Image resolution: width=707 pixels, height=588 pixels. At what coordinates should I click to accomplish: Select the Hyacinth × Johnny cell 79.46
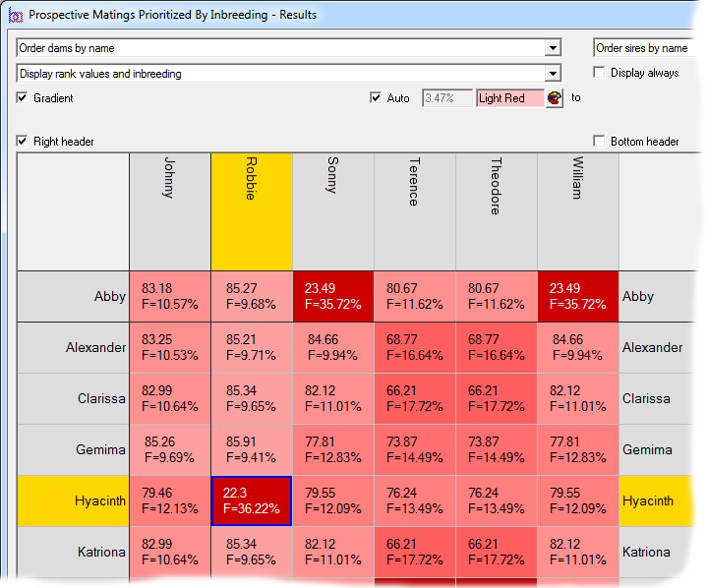[x=170, y=500]
